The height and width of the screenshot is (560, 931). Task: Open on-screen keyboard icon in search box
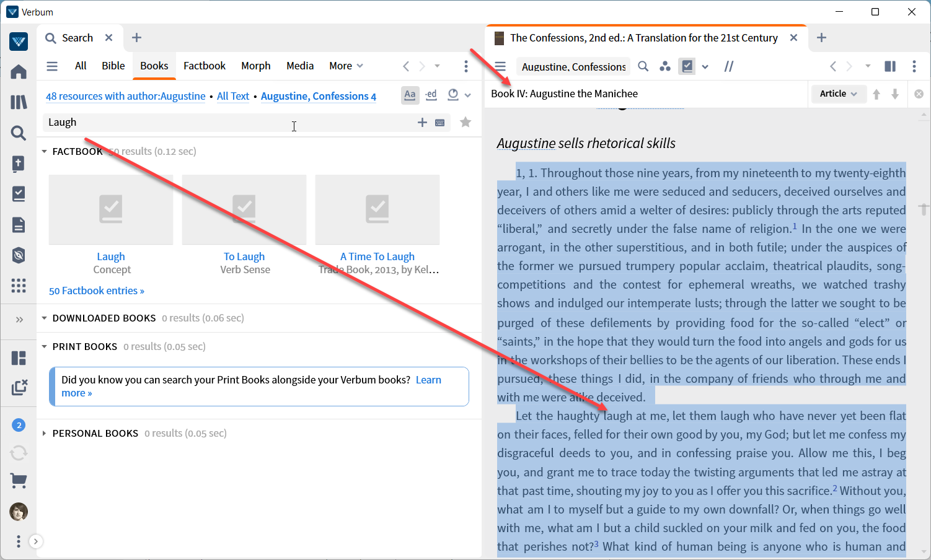coord(439,123)
